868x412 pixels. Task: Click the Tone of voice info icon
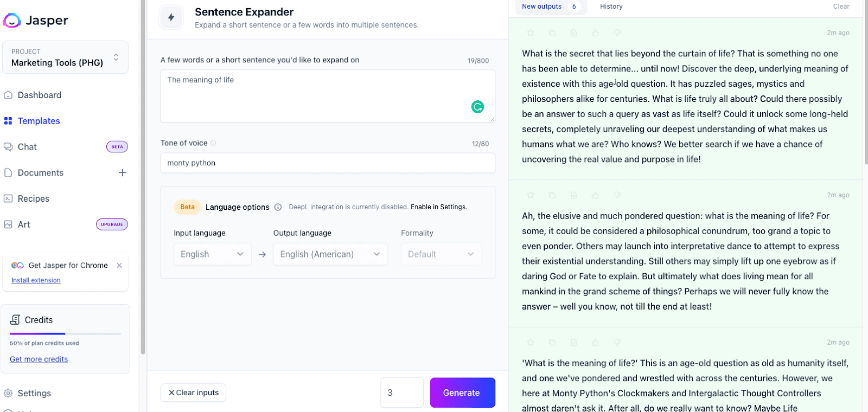pyautogui.click(x=213, y=143)
